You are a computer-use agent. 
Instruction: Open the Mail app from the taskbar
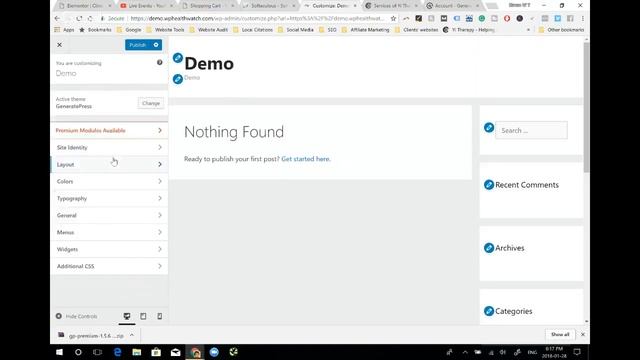pyautogui.click(x=176, y=352)
